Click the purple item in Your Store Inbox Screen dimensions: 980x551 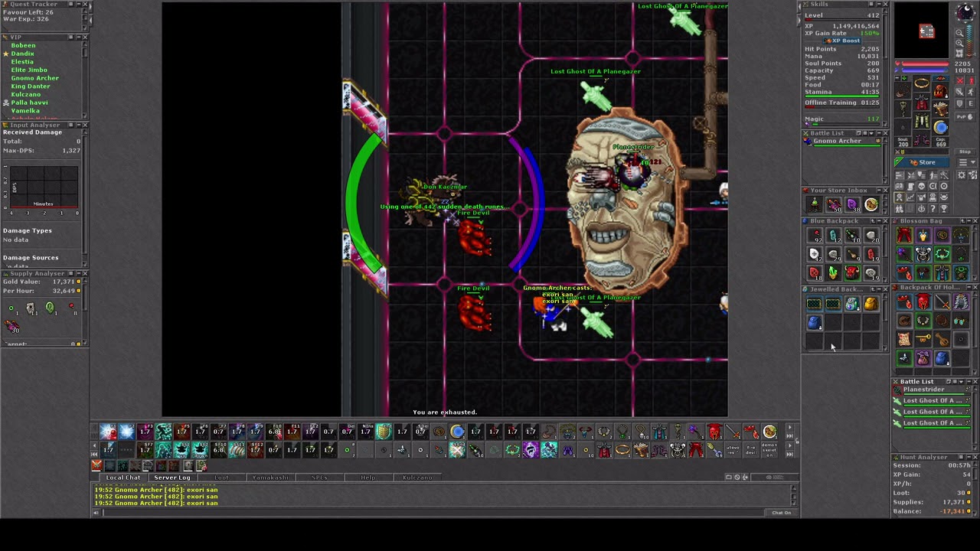852,204
